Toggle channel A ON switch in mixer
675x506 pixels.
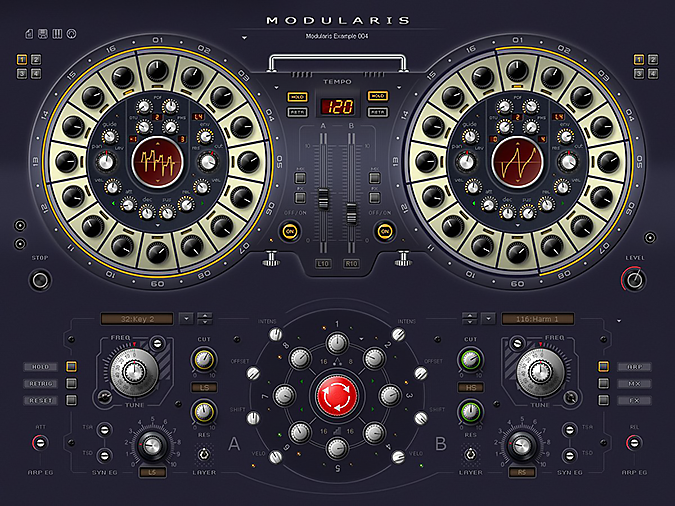coord(290,232)
